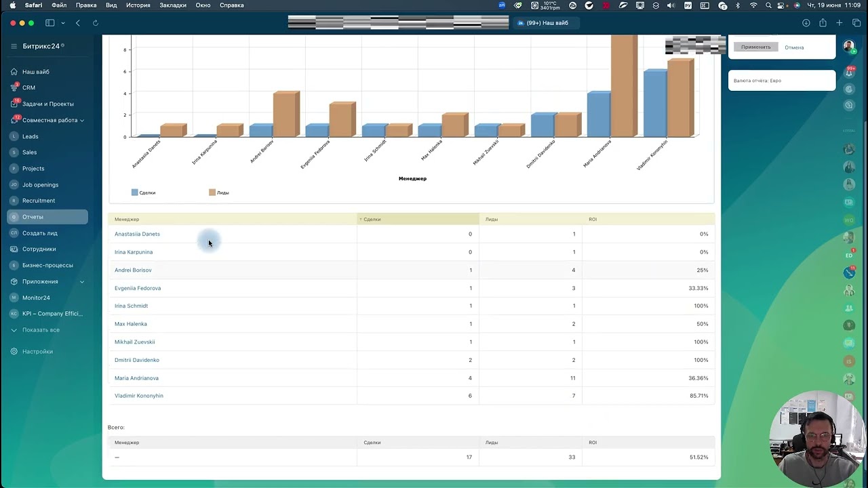Open the Справка menu
This screenshot has height=488, width=868.
point(232,5)
